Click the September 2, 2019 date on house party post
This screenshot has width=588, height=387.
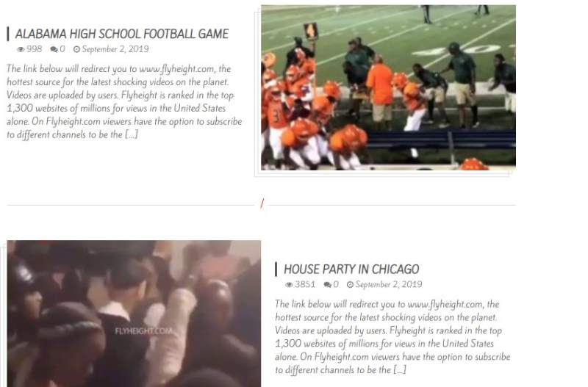pyautogui.click(x=389, y=284)
